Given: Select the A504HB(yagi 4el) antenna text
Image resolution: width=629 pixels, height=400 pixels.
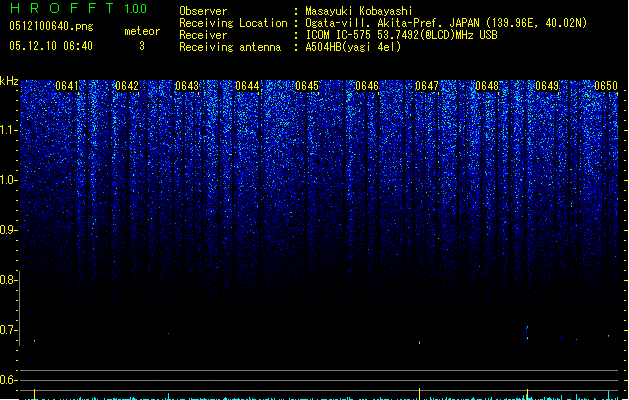Looking at the screenshot, I should [353, 47].
